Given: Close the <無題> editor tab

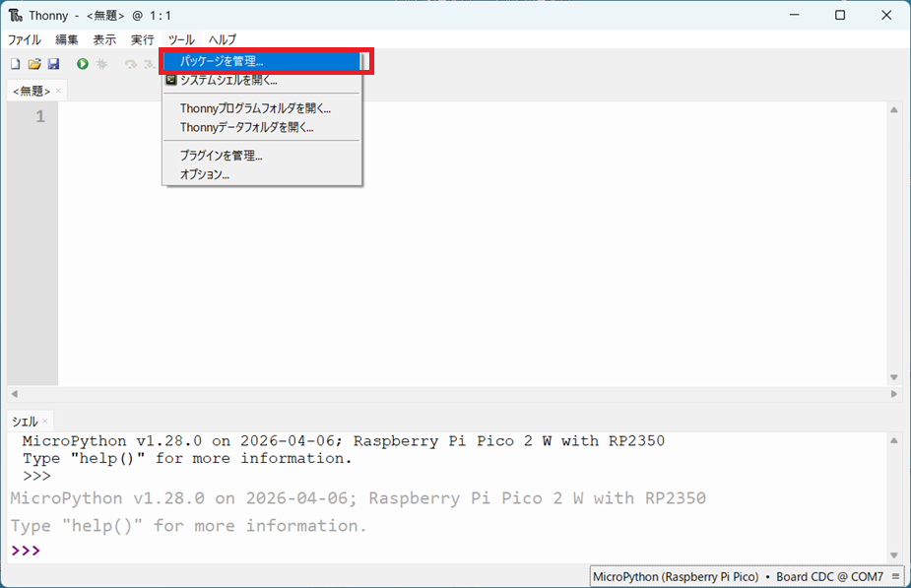Looking at the screenshot, I should click(58, 91).
